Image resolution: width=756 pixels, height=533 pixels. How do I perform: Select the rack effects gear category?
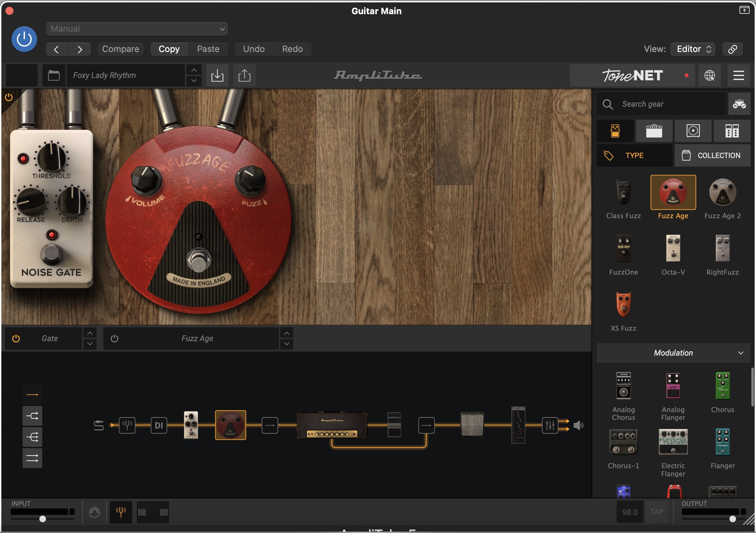tap(732, 131)
